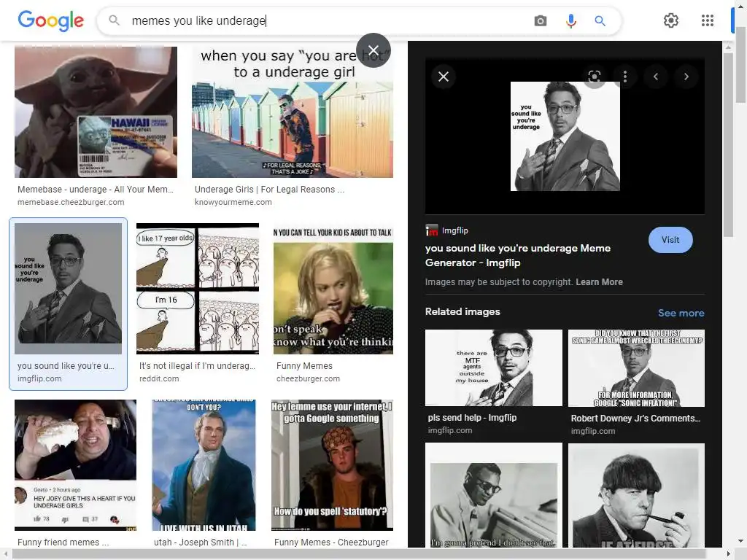
Task: Click 'Robert Downey Jr's Comments...' caption
Action: click(635, 419)
